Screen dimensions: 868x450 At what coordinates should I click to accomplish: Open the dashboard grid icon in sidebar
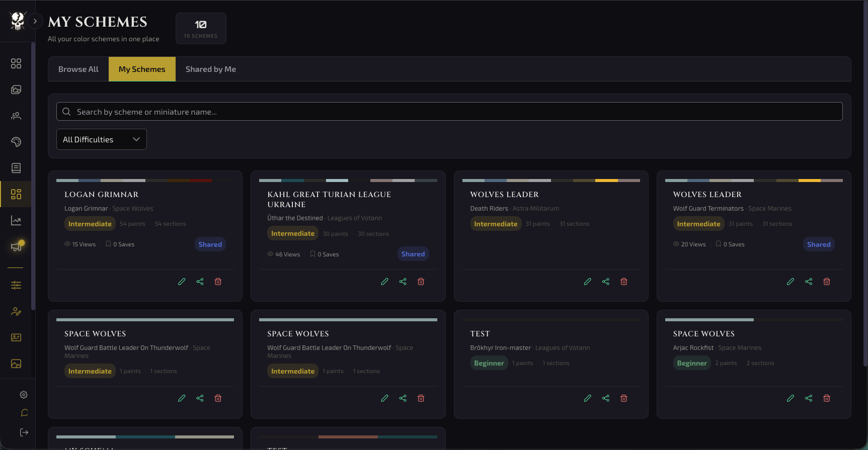coord(16,63)
